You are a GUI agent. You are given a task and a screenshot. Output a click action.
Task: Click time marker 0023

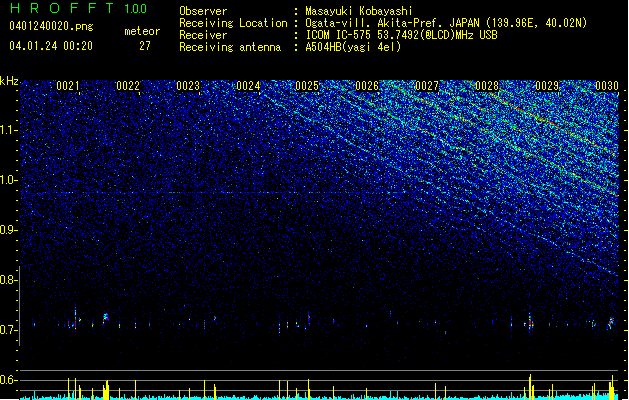[188, 86]
